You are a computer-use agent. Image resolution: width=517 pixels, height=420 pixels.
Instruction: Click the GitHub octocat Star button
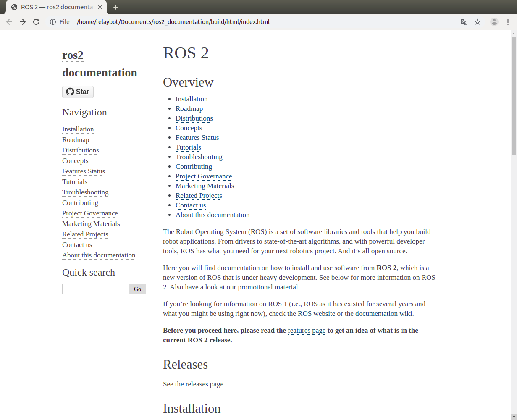78,92
